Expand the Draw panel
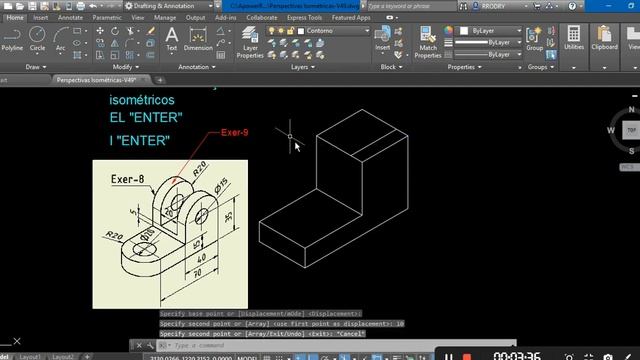Viewport: 640px width, 360px height. 36,67
